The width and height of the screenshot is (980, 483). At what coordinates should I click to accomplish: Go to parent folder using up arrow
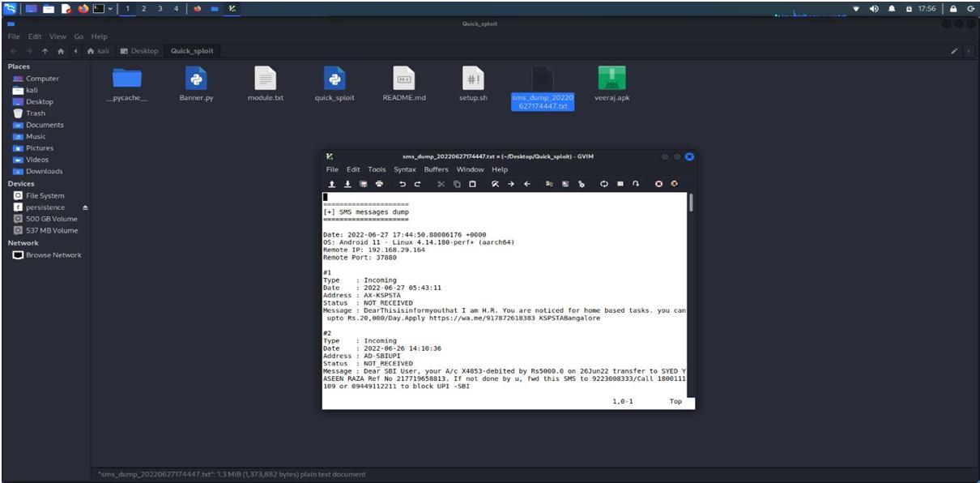click(x=45, y=51)
